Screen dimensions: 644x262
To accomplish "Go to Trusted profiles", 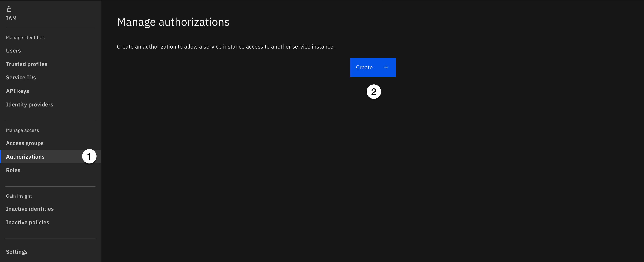I will 26,64.
